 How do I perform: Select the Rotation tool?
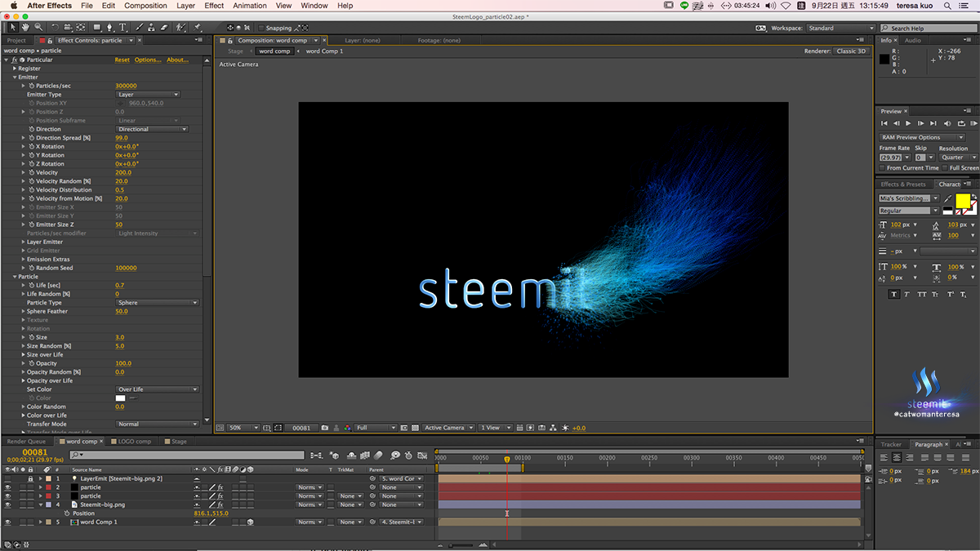point(55,28)
